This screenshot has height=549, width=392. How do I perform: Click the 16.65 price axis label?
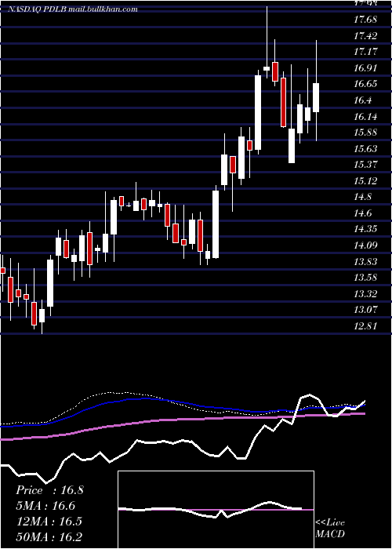point(365,84)
